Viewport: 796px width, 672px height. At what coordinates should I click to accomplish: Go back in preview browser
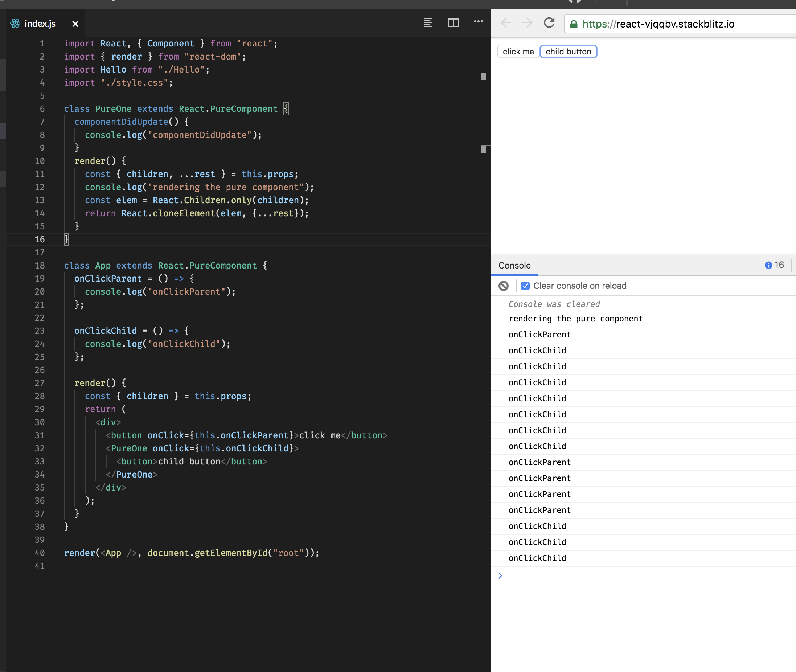[x=506, y=23]
